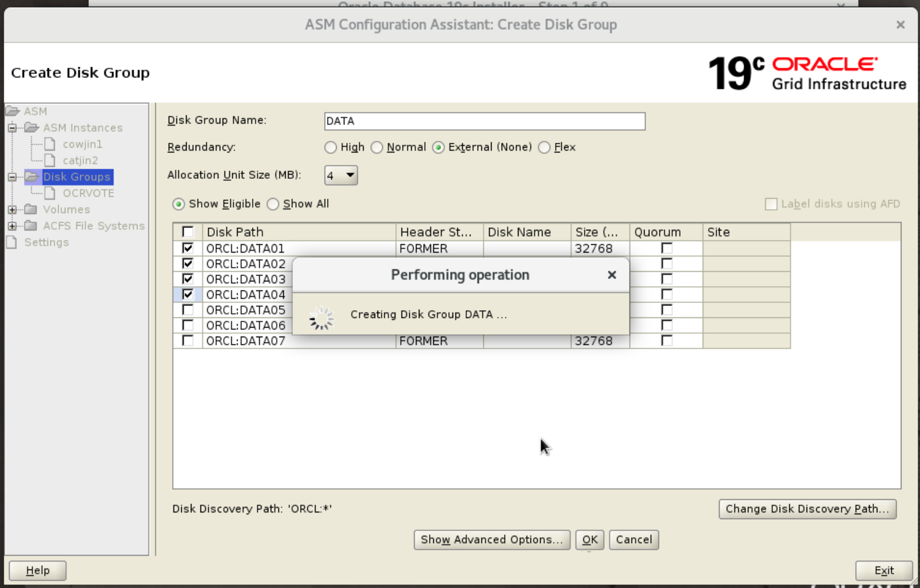Select Normal redundancy option

point(377,148)
